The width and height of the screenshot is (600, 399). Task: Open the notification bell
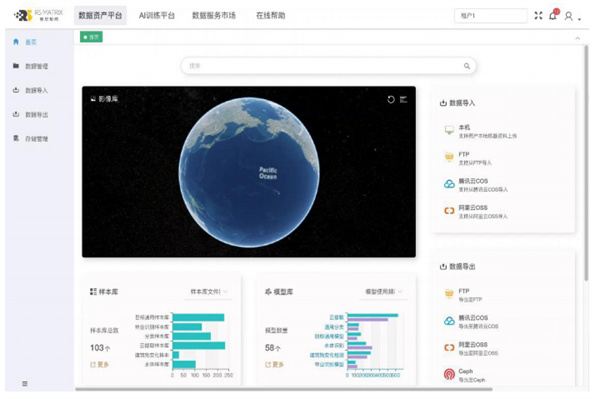(x=553, y=15)
